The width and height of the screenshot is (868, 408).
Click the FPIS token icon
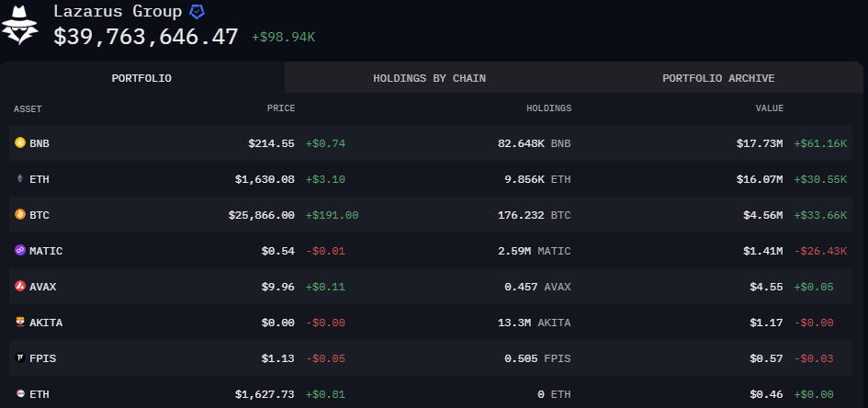[x=20, y=358]
